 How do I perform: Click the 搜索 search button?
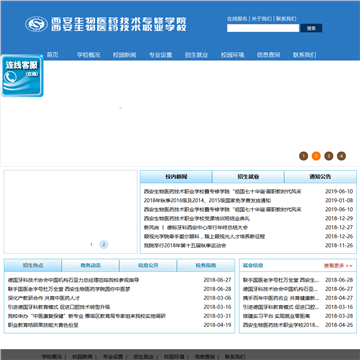[311, 28]
